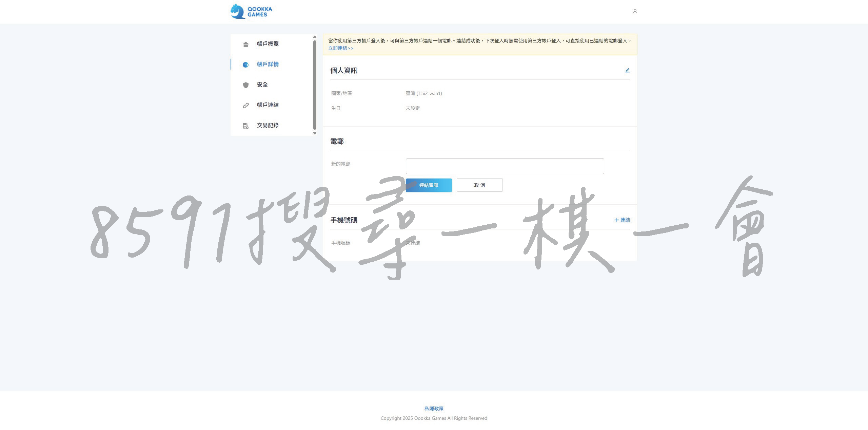
Task: Select the 安全 menu item
Action: click(x=262, y=85)
